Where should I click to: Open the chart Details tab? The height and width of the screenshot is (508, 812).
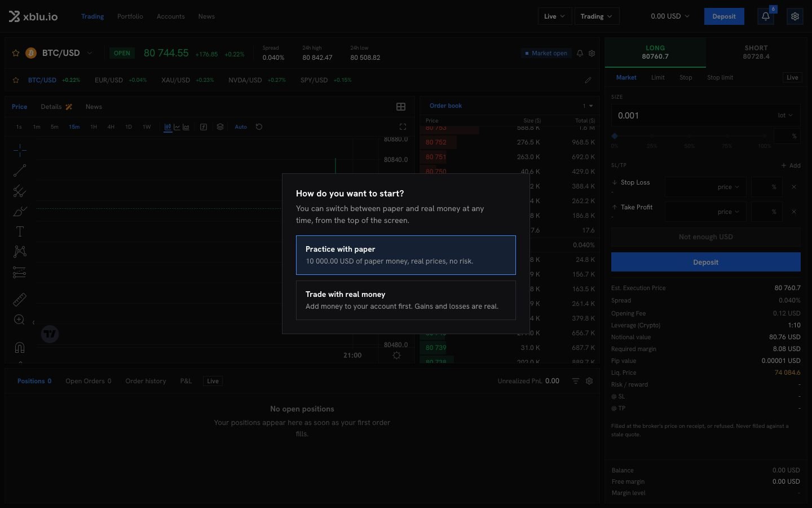56,107
